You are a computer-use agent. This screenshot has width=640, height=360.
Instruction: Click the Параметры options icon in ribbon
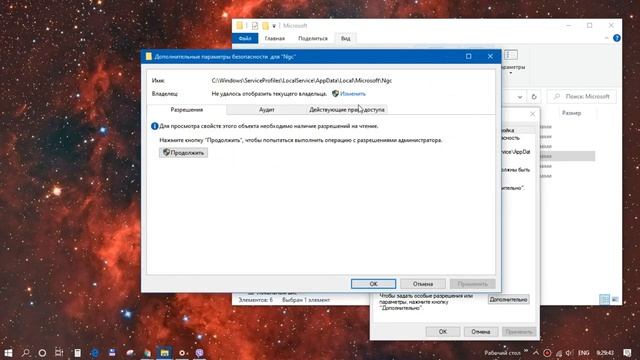tap(511, 55)
